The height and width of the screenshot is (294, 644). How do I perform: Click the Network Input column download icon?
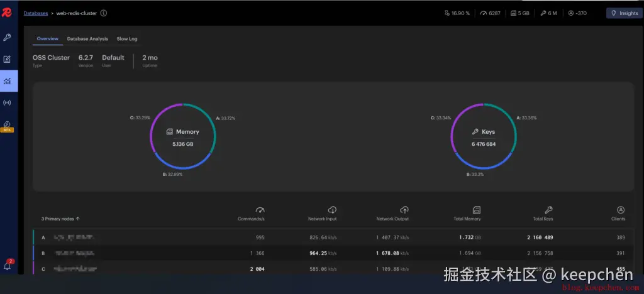[332, 210]
